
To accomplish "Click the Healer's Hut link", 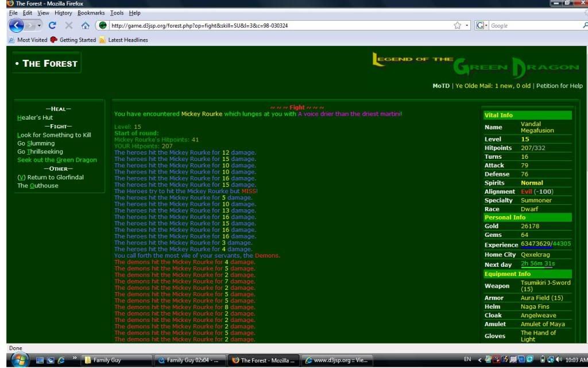I will [x=35, y=118].
